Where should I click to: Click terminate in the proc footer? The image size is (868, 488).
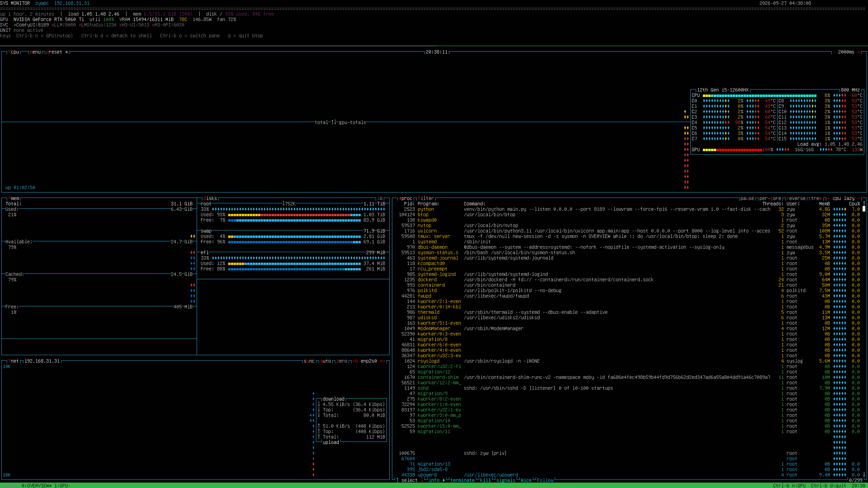click(x=462, y=480)
